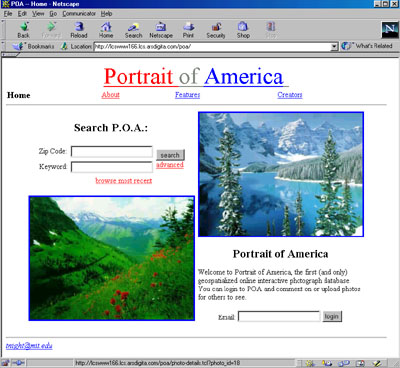Open the Communicator menu

tap(79, 14)
